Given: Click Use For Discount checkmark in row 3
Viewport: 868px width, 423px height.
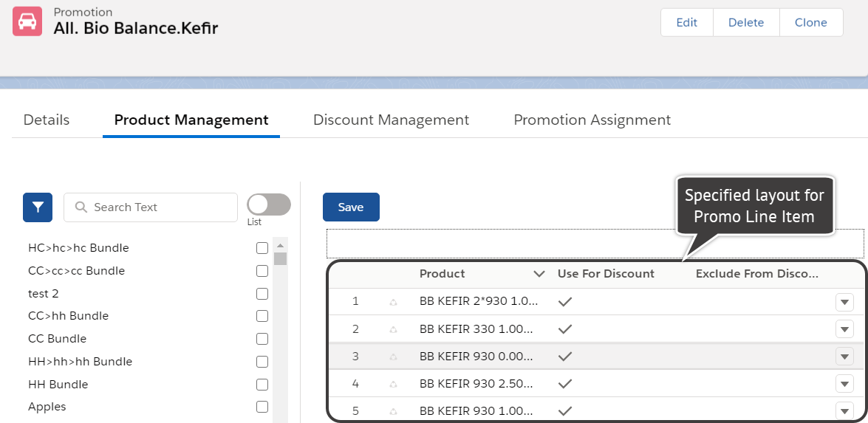Looking at the screenshot, I should tap(564, 357).
